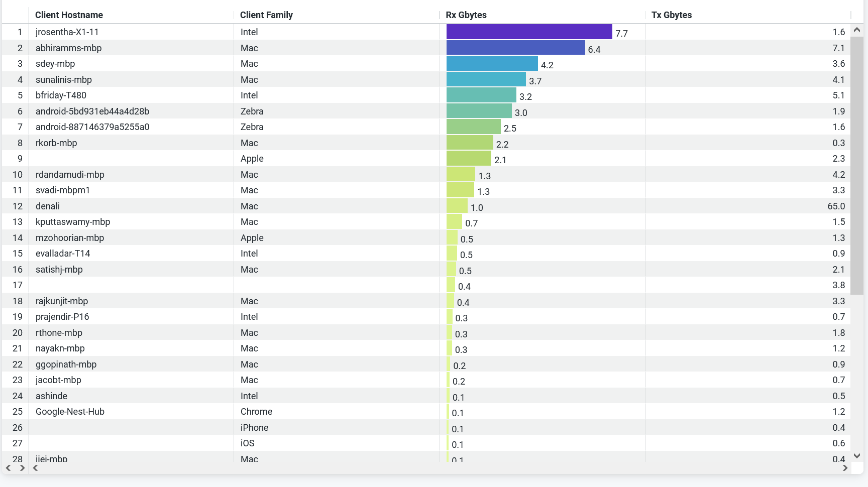Click the vertical scrollbar thumb
868x487 pixels.
point(857,166)
